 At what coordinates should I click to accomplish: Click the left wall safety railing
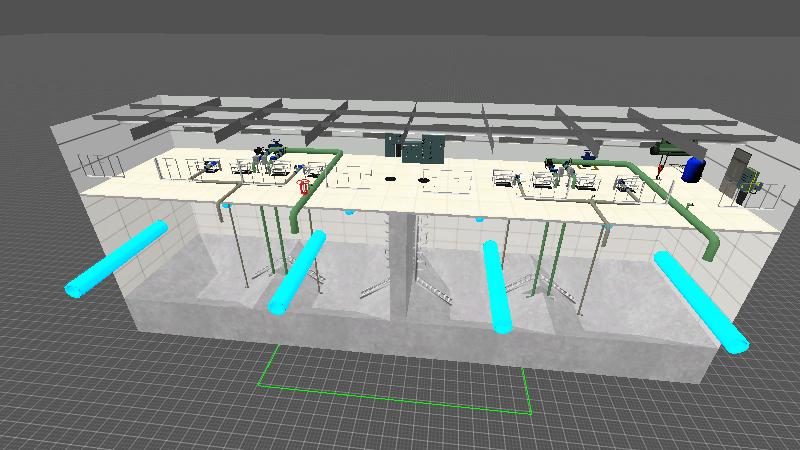(100, 165)
